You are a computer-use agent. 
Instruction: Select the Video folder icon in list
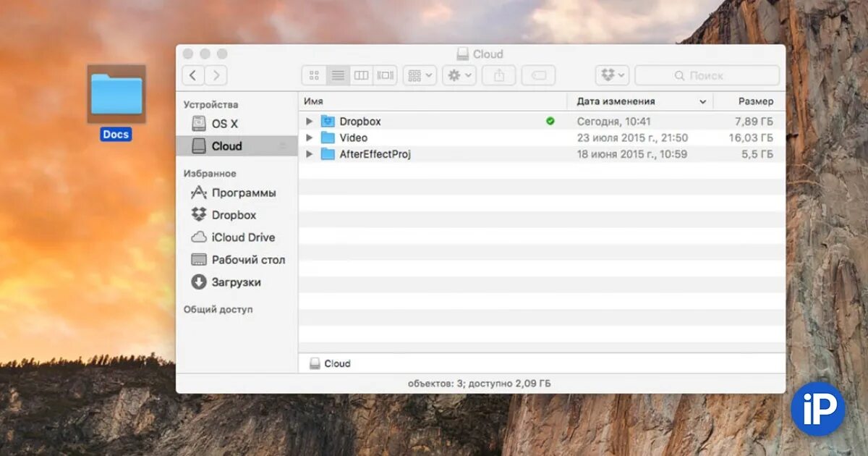[328, 138]
